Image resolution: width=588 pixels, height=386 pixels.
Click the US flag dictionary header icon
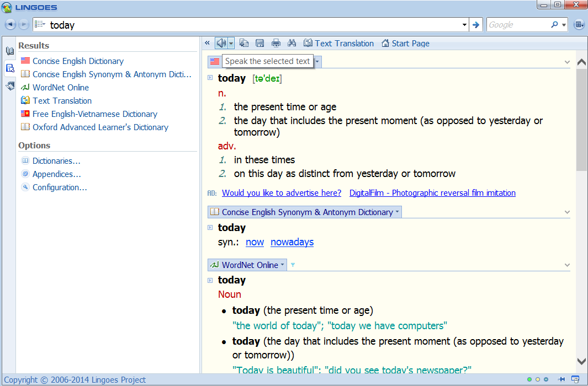click(x=215, y=61)
